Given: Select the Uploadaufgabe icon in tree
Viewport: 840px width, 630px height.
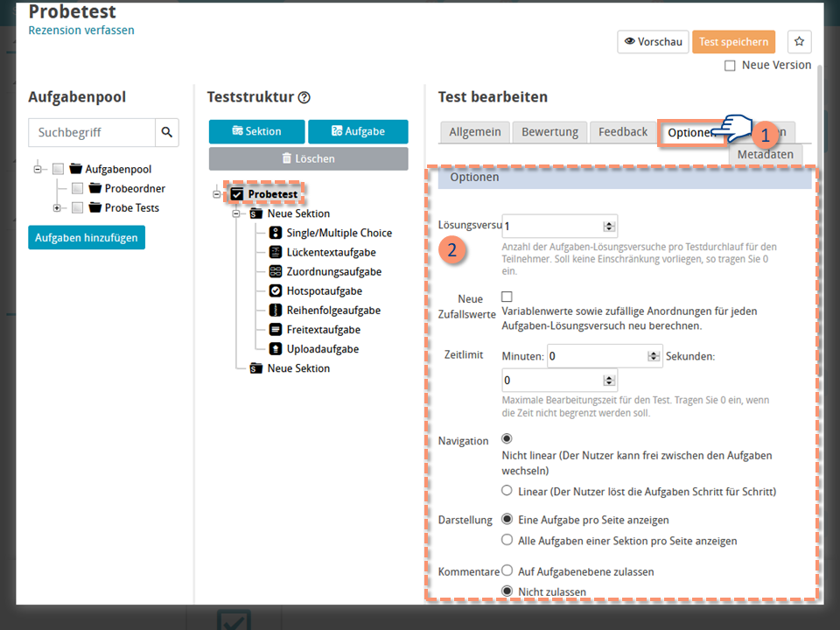Looking at the screenshot, I should coord(276,349).
